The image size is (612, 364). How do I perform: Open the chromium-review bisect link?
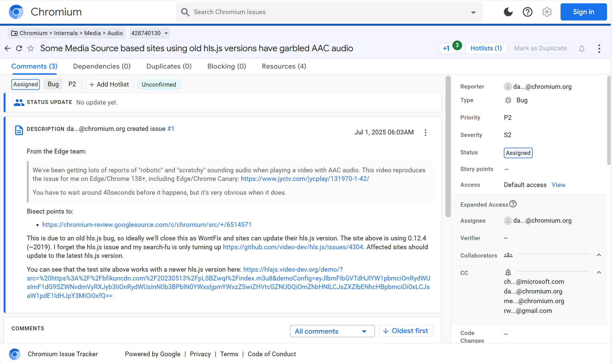tap(147, 225)
